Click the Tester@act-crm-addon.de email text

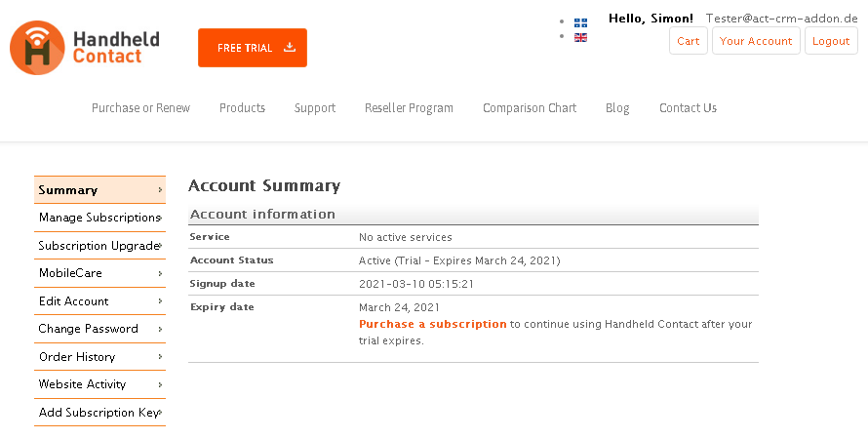(781, 19)
